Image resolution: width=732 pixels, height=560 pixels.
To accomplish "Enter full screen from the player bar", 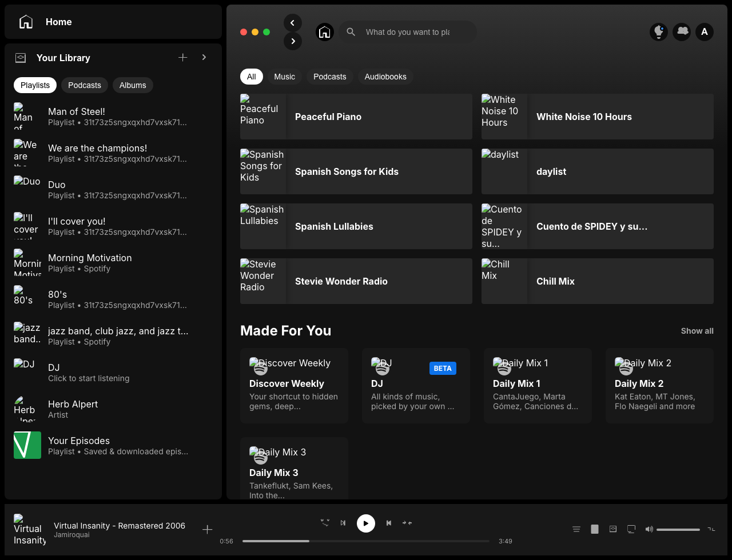I will coord(711,529).
